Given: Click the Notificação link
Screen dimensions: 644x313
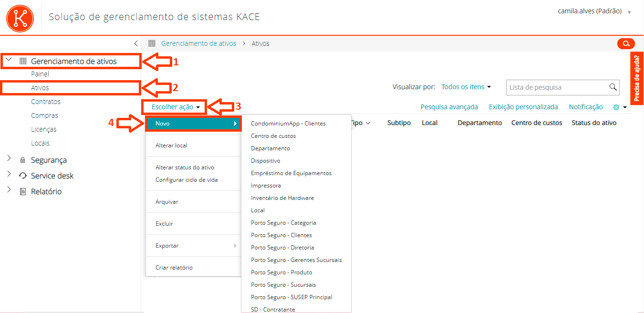Looking at the screenshot, I should (x=586, y=107).
